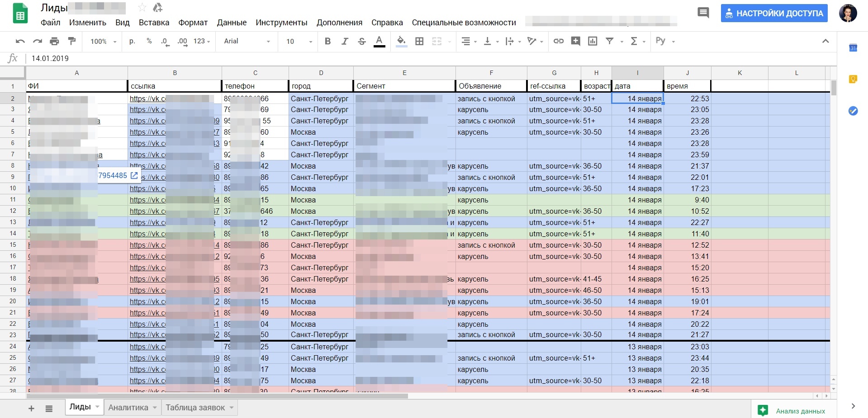Open the Tasks side panel icon
Image resolution: width=868 pixels, height=418 pixels.
pyautogui.click(x=853, y=111)
